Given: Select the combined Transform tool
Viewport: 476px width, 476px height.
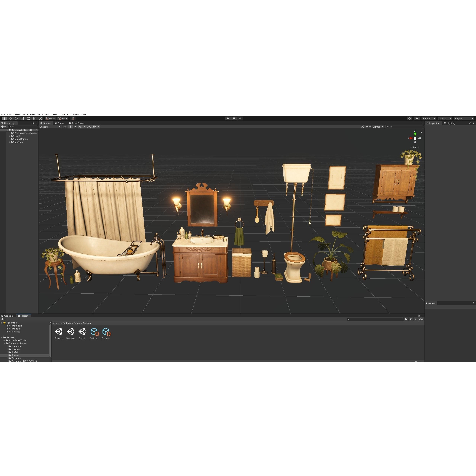Looking at the screenshot, I should [34, 118].
